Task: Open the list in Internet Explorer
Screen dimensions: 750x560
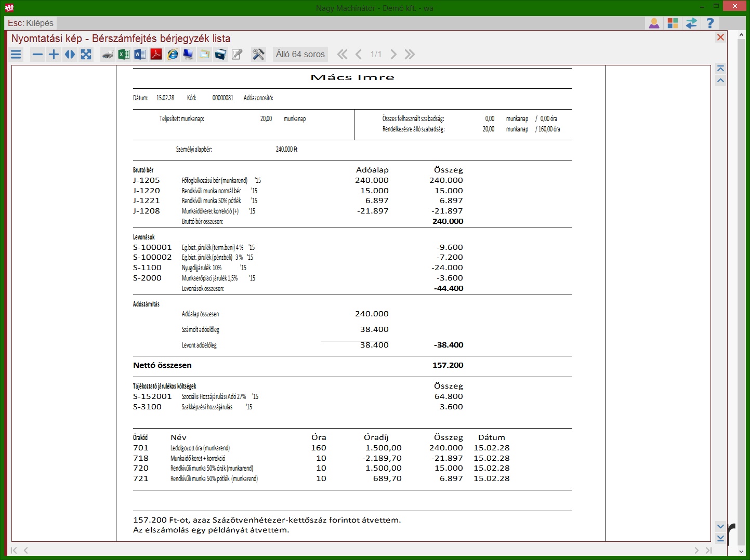Action: click(173, 54)
